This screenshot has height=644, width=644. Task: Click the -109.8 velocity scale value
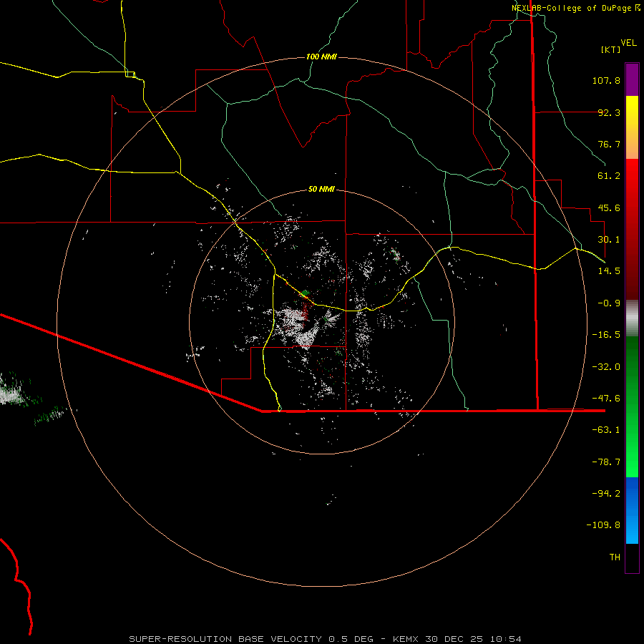pyautogui.click(x=603, y=525)
